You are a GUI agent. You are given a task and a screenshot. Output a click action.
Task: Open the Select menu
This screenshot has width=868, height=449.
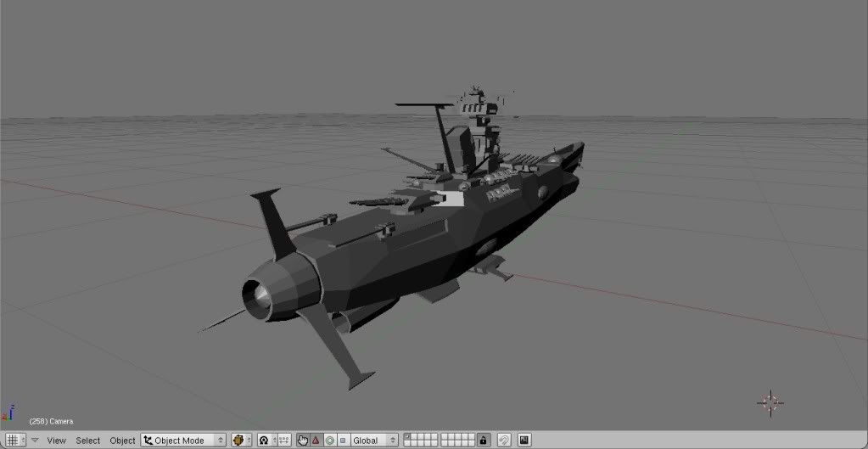(88, 441)
